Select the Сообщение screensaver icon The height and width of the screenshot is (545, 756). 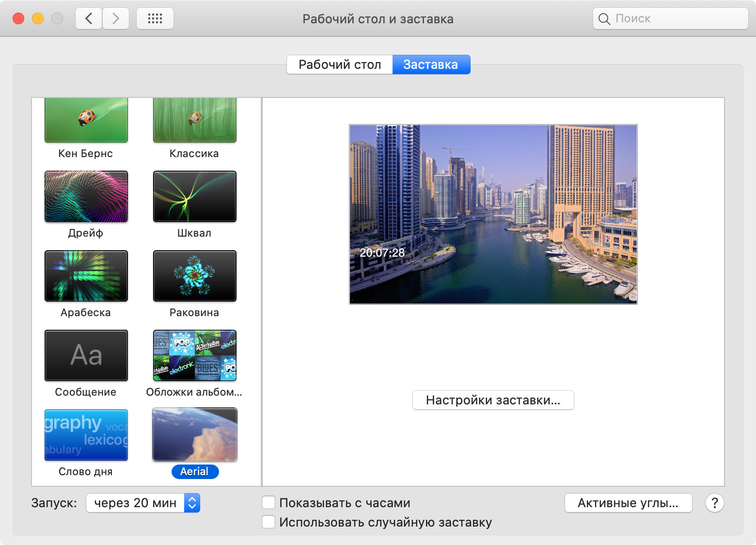(86, 355)
